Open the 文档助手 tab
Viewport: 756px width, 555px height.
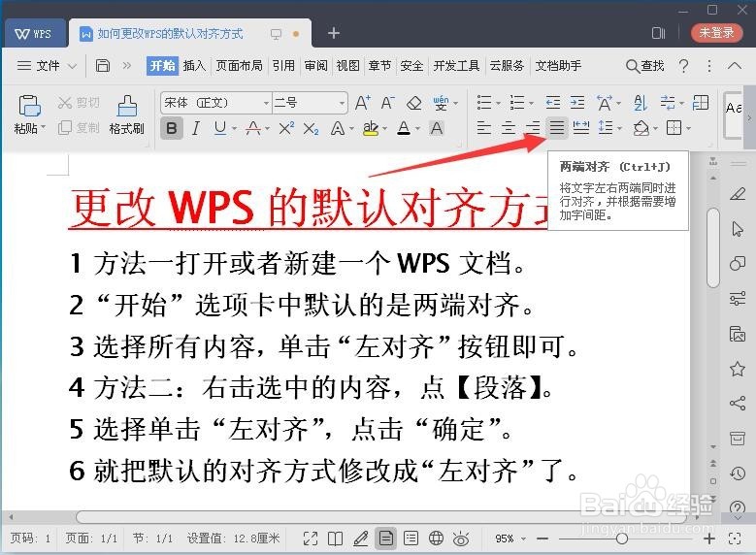coord(558,66)
